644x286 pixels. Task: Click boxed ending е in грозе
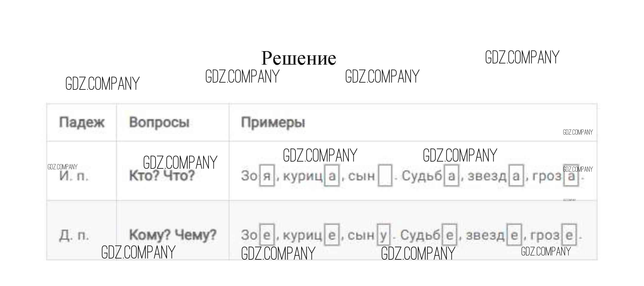pos(569,235)
